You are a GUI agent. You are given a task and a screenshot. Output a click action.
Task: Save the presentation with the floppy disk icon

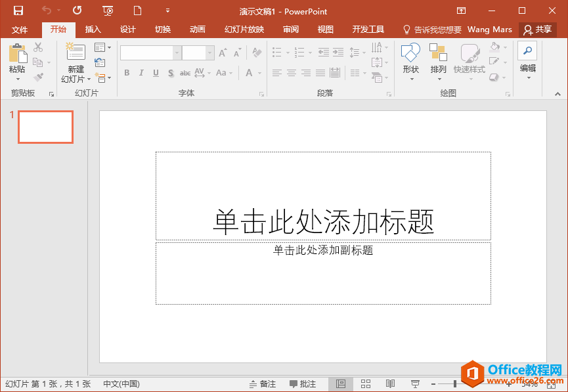(18, 11)
